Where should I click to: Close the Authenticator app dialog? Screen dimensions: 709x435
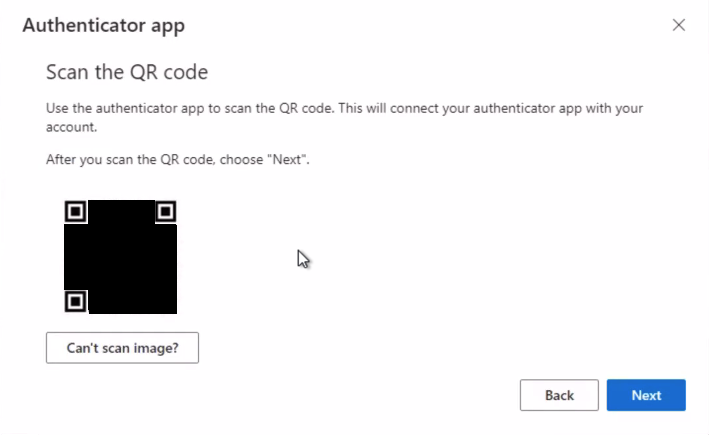[x=678, y=25]
